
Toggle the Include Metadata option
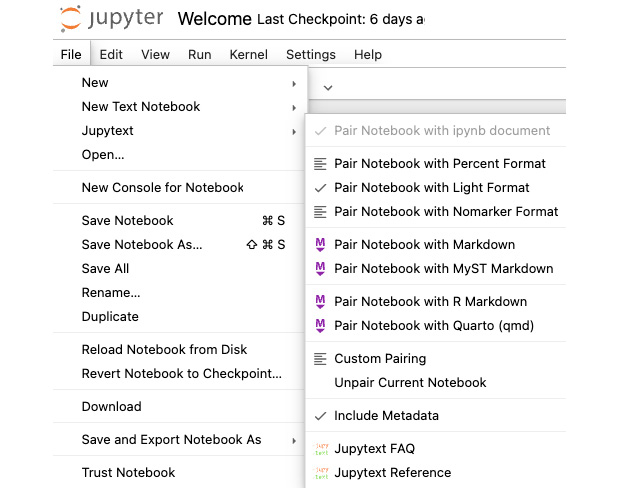point(386,416)
